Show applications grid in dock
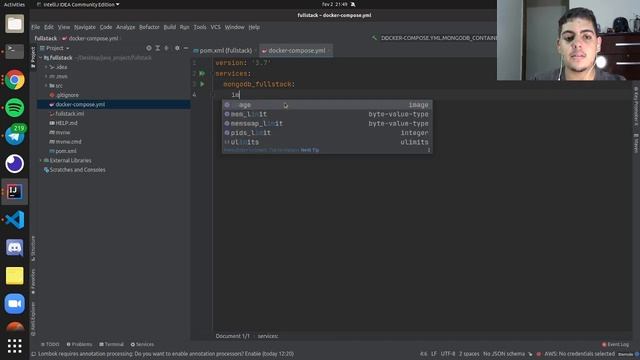The image size is (640, 360). click(15, 346)
